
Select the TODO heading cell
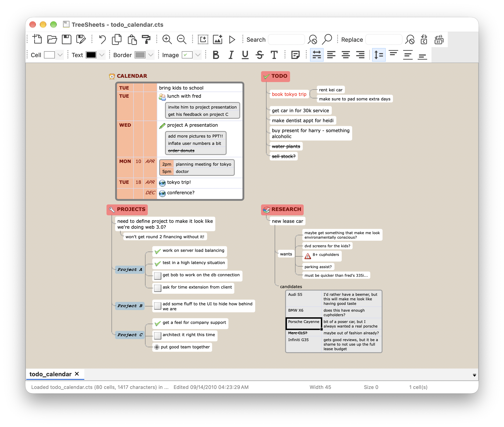click(x=275, y=76)
